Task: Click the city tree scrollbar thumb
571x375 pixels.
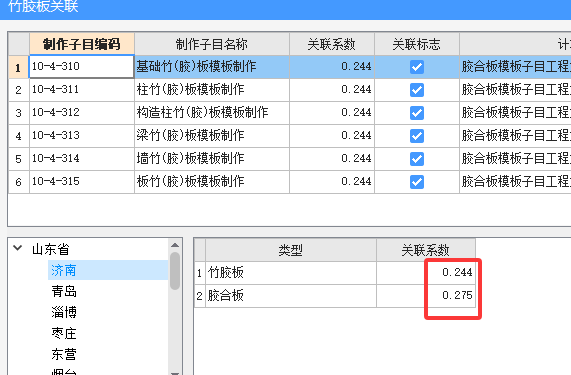Action: pos(175,271)
